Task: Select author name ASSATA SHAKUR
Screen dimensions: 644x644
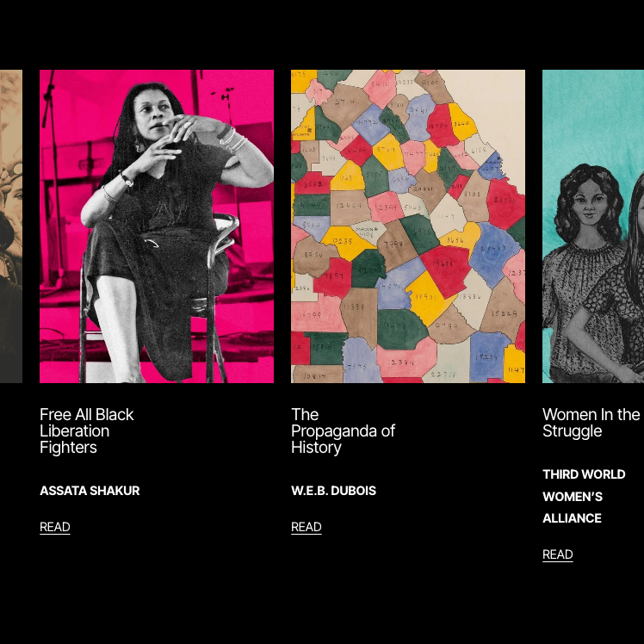Action: click(90, 491)
